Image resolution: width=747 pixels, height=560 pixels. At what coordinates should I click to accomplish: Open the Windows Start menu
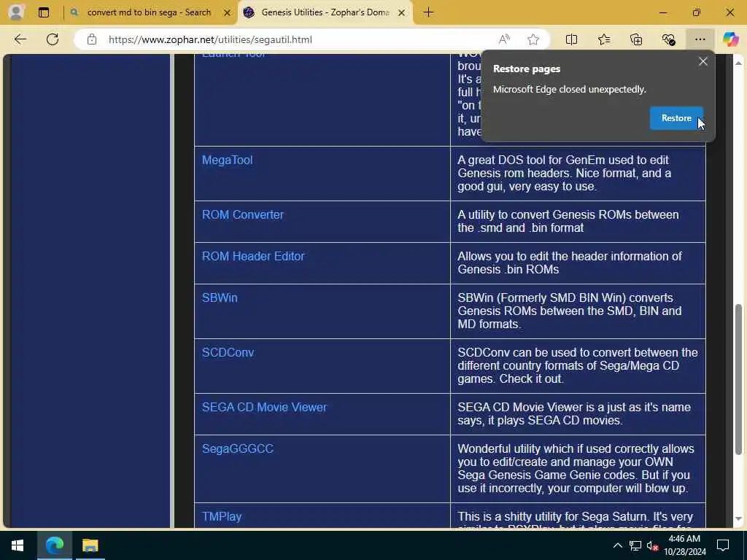tap(18, 545)
